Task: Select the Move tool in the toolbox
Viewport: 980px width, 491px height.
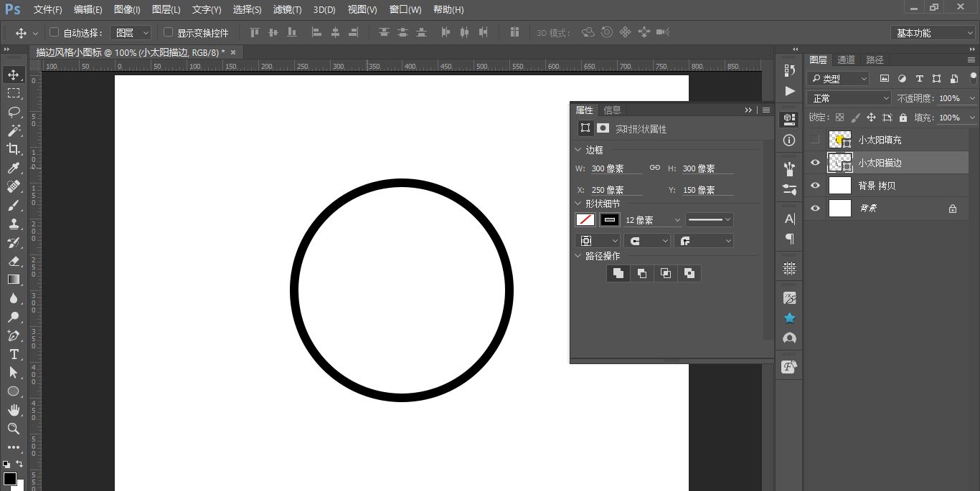Action: click(x=14, y=75)
